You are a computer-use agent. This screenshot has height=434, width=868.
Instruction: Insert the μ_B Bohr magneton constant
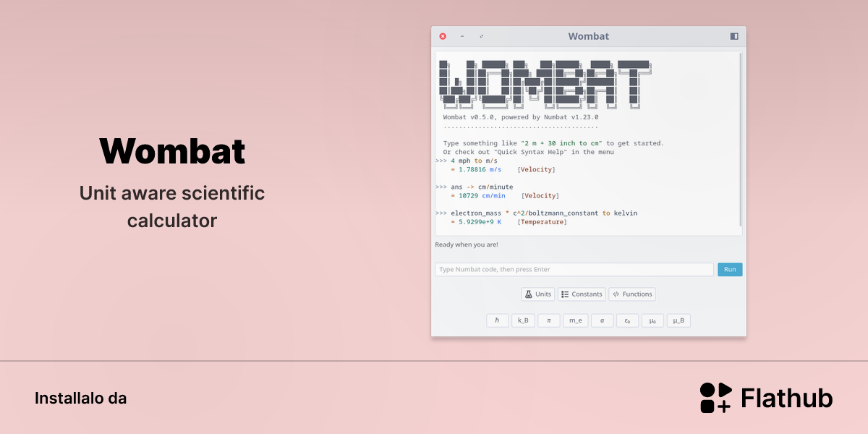coord(678,320)
